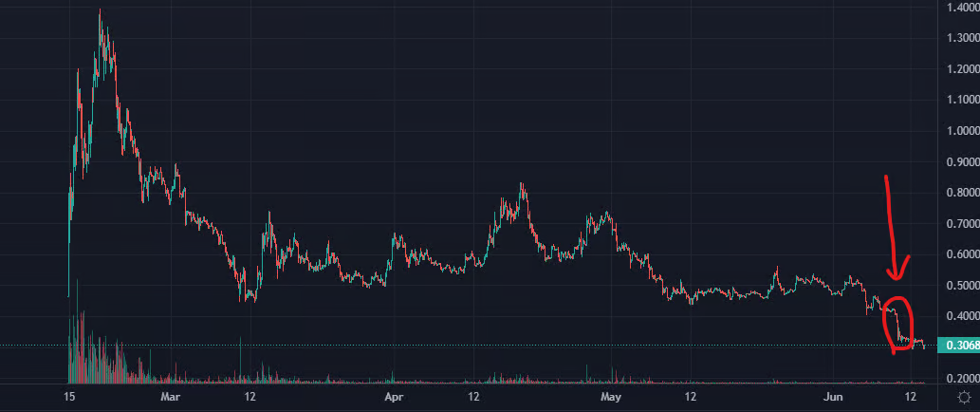980x412 pixels.
Task: Click the highest candle peak near 1.4000
Action: pyautogui.click(x=101, y=13)
